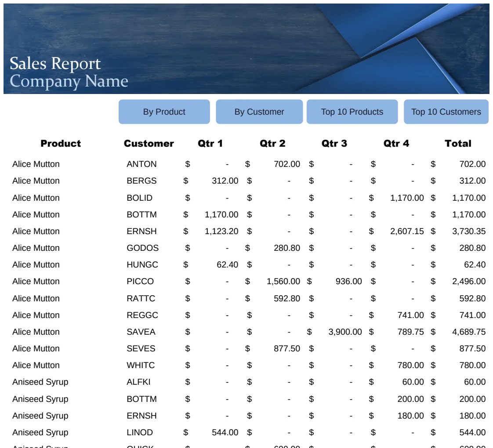Viewport: 493px width, 448px height.
Task: Select customer cell GODOS
Action: pos(142,248)
